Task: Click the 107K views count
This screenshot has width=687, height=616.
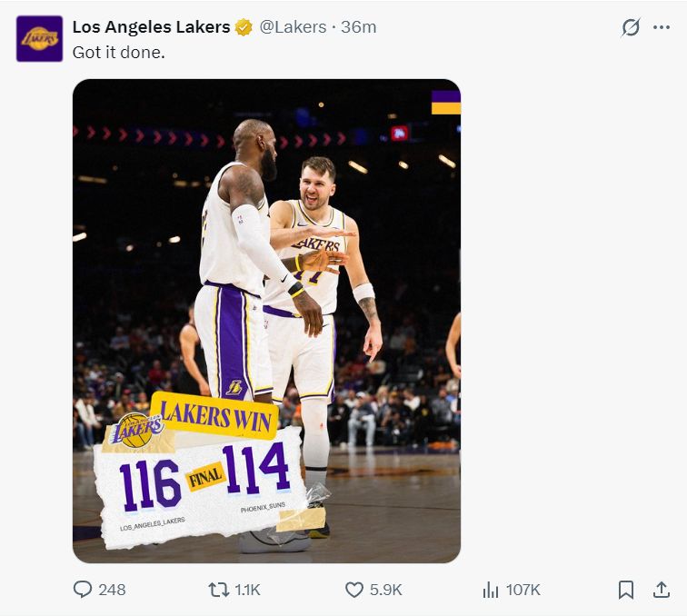Action: [523, 590]
